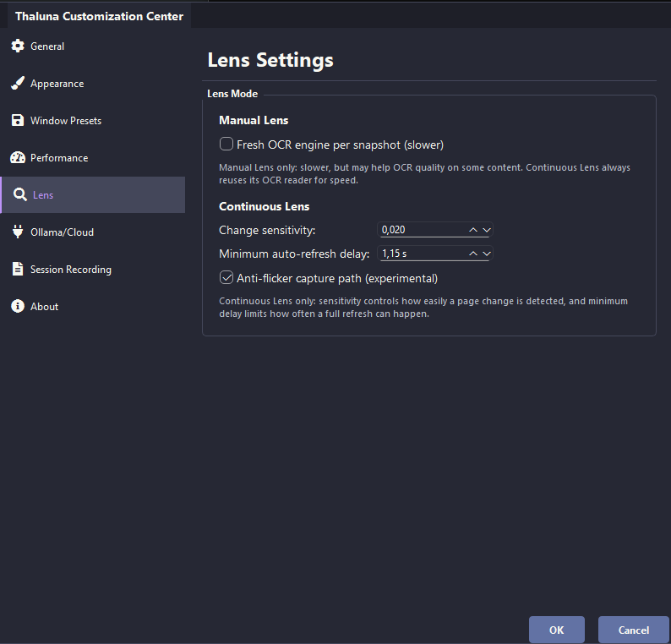Click the Change sensitivity label
Viewport: 671px width, 644px height.
[267, 230]
